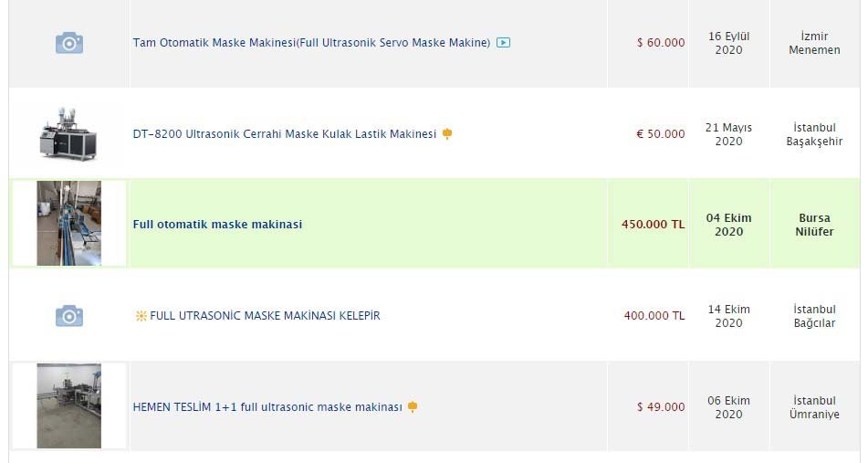Image resolution: width=868 pixels, height=463 pixels.
Task: Click the yellow badge after HEMEN TESLİM listing
Action: 413,407
